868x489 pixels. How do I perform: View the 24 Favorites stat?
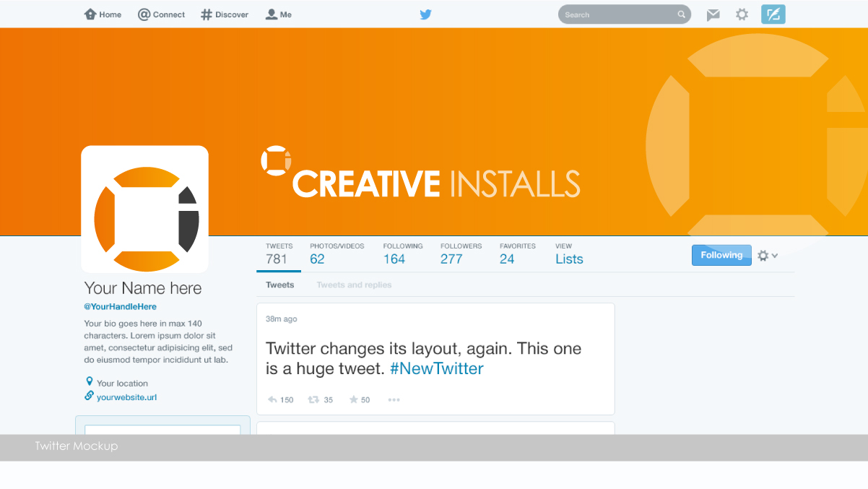pos(518,254)
